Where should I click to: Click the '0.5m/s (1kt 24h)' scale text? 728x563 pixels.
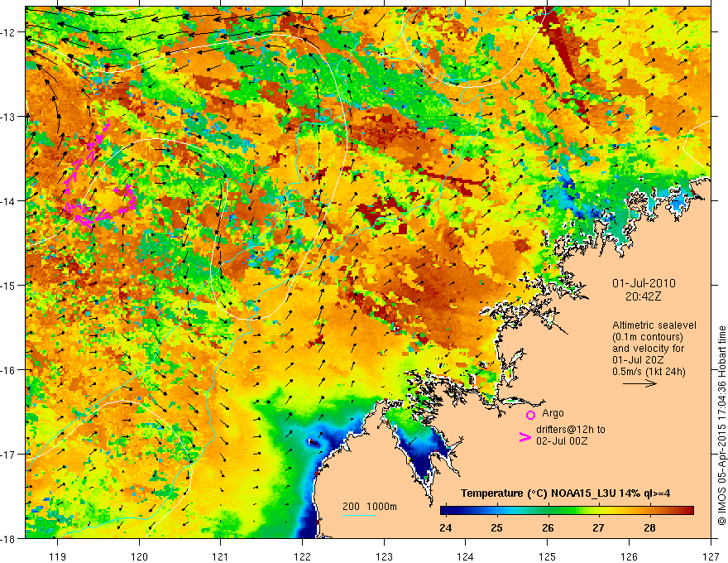point(649,371)
